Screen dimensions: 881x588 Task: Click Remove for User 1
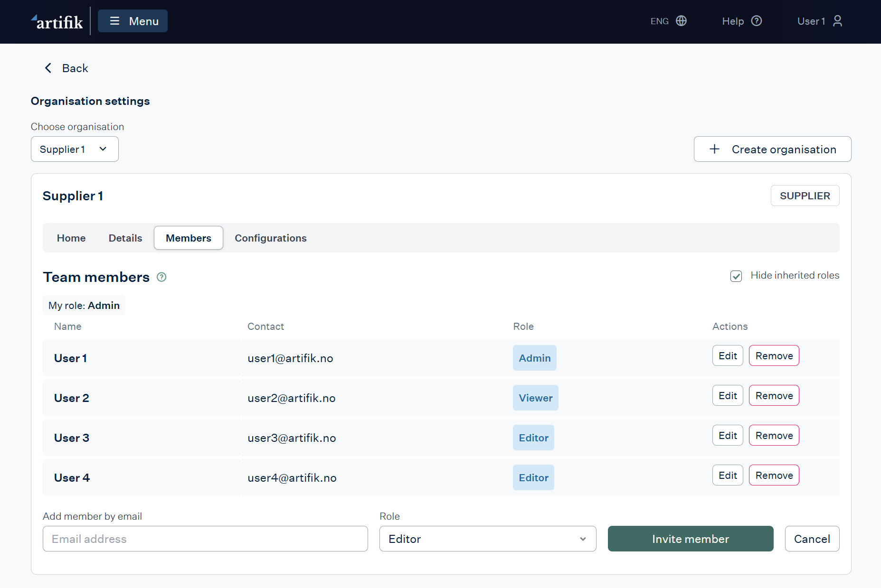tap(774, 355)
